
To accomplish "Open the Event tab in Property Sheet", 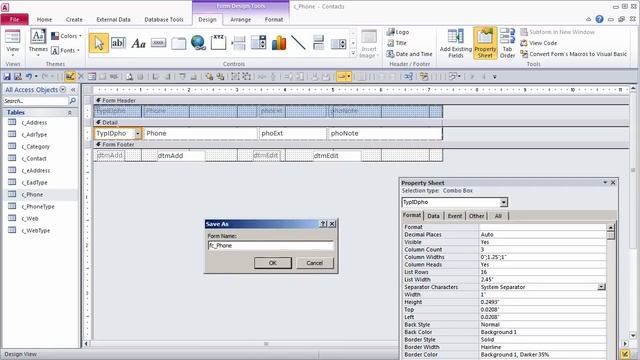I will tap(455, 216).
